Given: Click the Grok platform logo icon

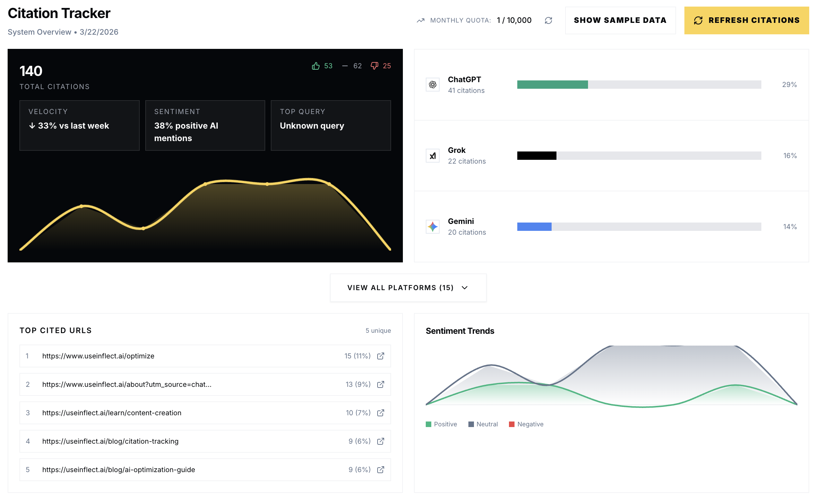Looking at the screenshot, I should click(432, 156).
